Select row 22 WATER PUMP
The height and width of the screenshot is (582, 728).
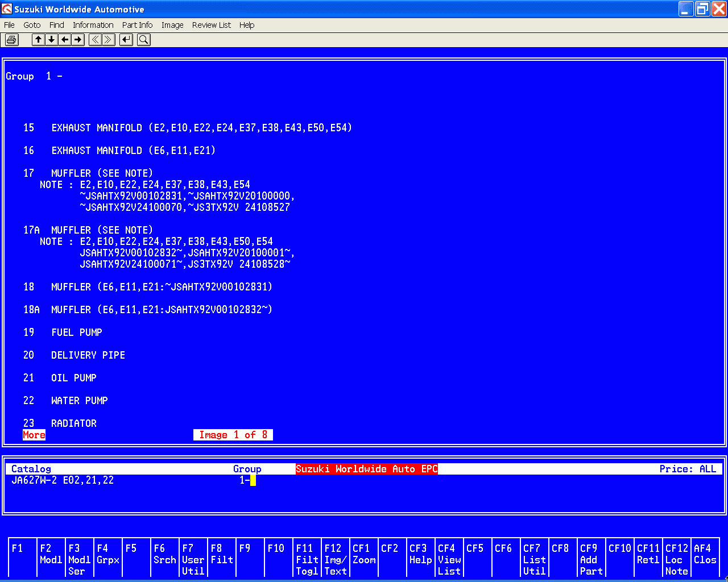coord(65,401)
